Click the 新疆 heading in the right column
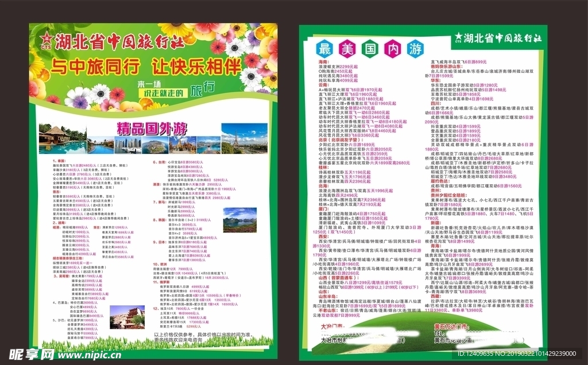Viewport: 588px width, 365px height. [x=435, y=223]
